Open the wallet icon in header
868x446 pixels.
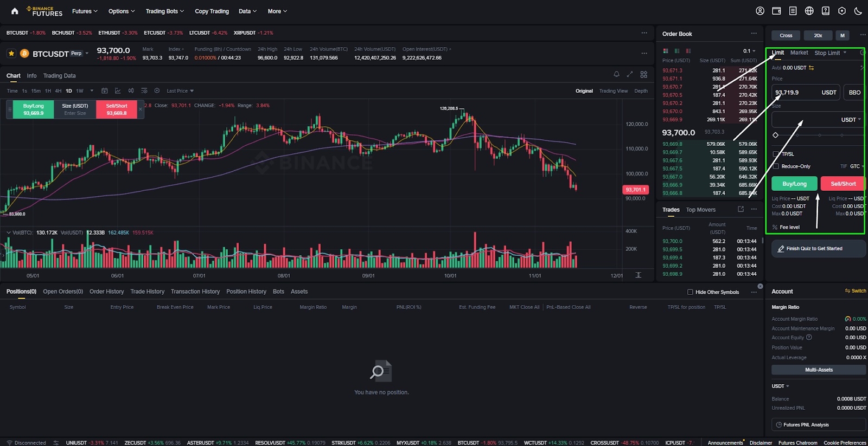(x=776, y=11)
